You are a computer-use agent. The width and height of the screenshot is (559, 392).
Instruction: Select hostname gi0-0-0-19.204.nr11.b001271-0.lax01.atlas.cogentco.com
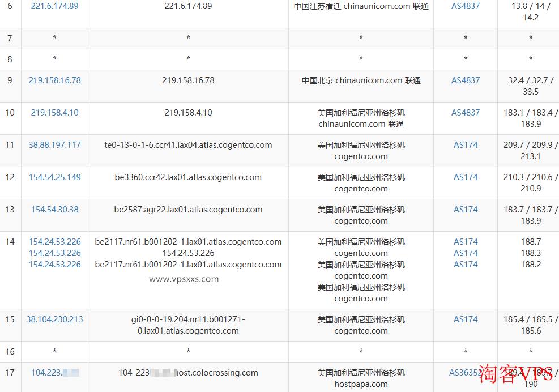(188, 325)
